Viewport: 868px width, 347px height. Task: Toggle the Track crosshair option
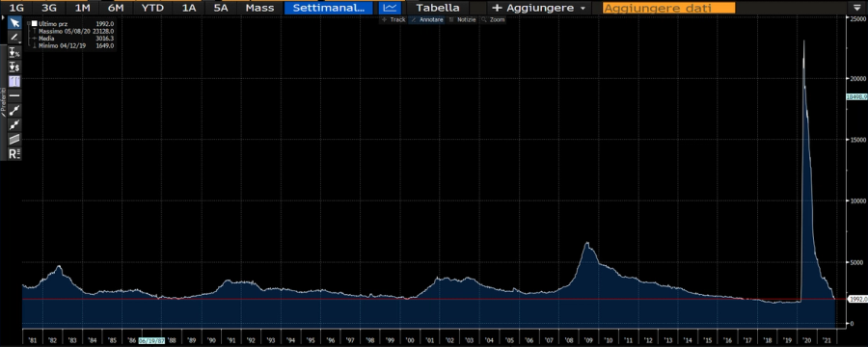(393, 19)
